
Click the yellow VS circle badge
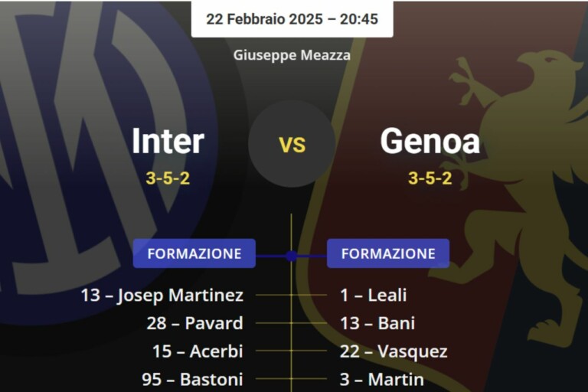(x=292, y=144)
